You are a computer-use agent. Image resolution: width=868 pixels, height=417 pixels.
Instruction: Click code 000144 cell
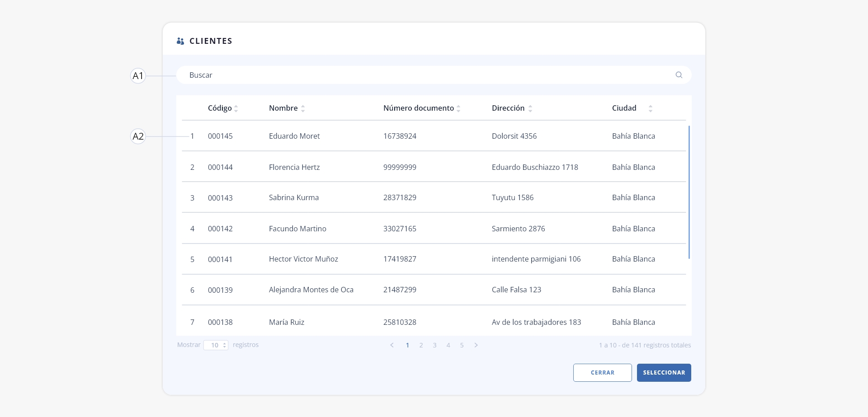(220, 167)
